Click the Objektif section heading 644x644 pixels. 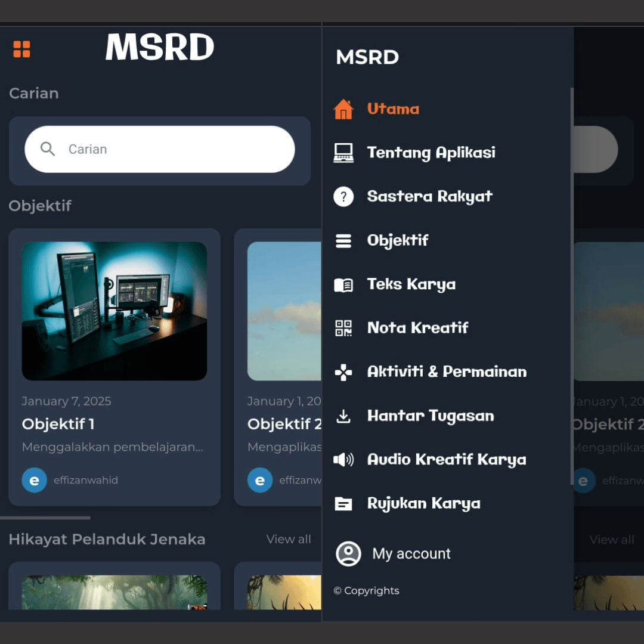(x=40, y=206)
